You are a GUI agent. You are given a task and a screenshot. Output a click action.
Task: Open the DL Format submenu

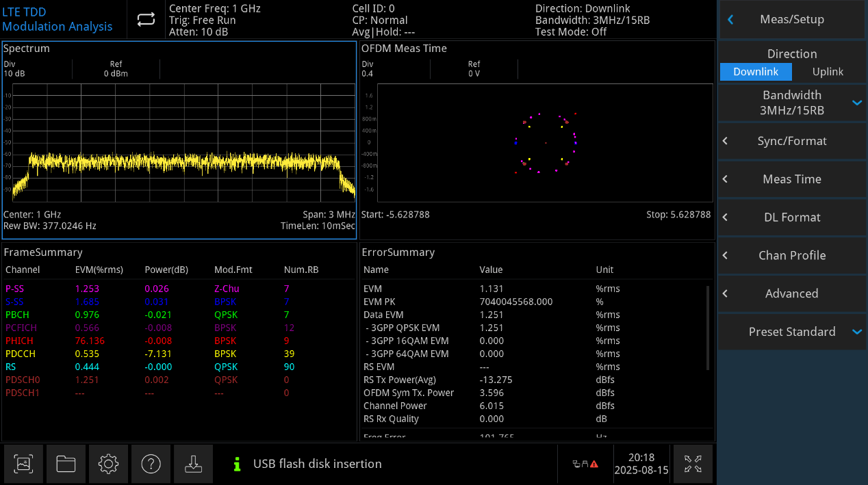click(x=792, y=217)
